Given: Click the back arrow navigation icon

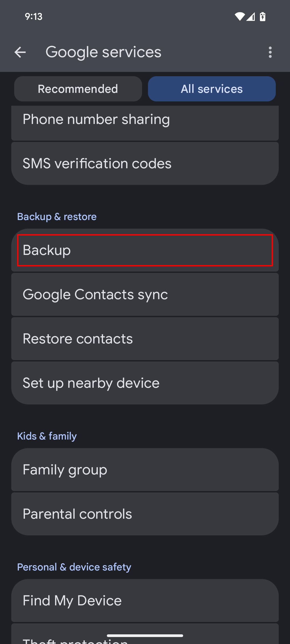Looking at the screenshot, I should coord(20,52).
